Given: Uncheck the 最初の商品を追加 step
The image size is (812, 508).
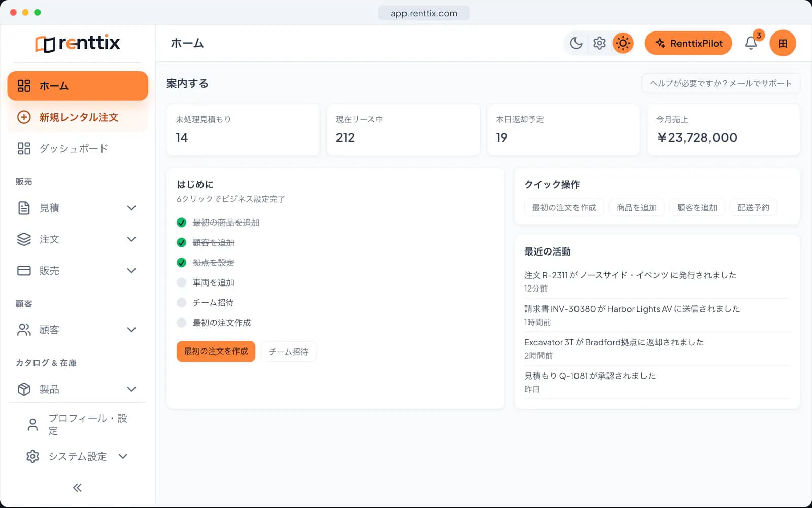Looking at the screenshot, I should (181, 223).
